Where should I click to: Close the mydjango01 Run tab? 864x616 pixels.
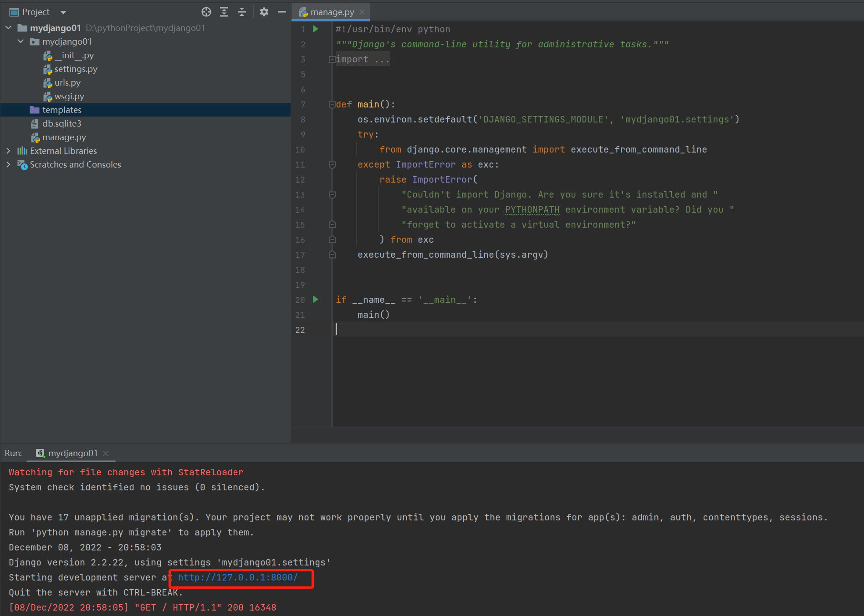click(106, 453)
